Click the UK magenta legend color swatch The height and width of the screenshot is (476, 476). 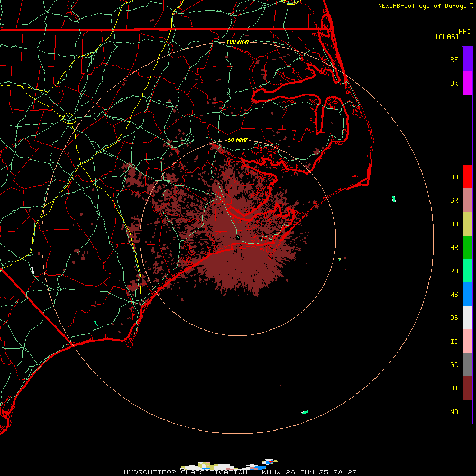click(x=467, y=83)
